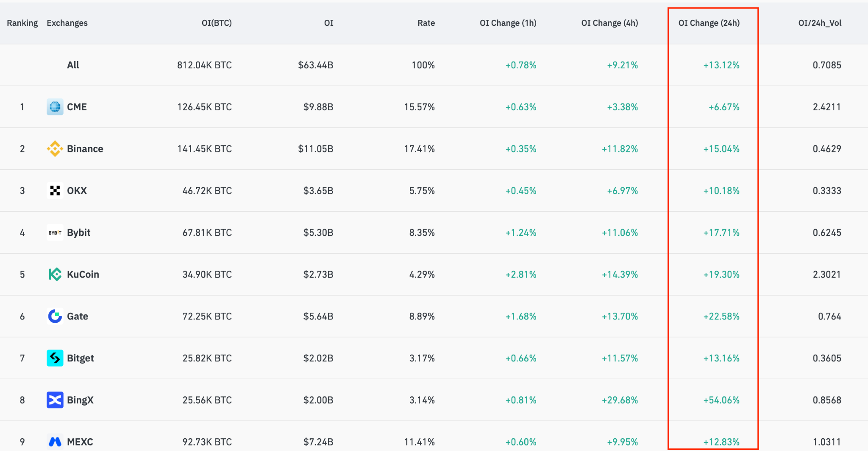Open the BingX exchange name link
868x451 pixels.
point(80,400)
